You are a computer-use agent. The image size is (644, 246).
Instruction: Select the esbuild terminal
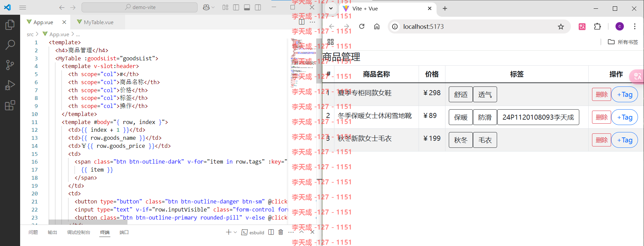(x=253, y=232)
